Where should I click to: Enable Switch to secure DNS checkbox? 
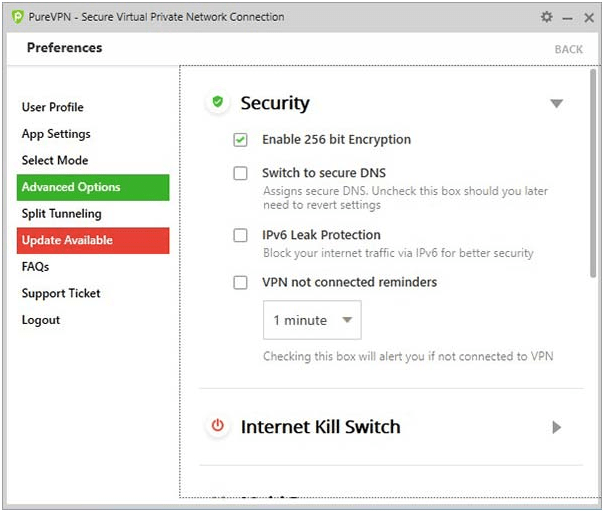coord(240,173)
